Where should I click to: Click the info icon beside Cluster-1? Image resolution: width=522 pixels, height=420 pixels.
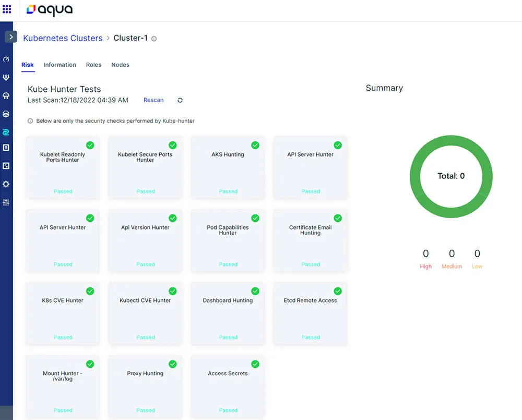pyautogui.click(x=154, y=39)
